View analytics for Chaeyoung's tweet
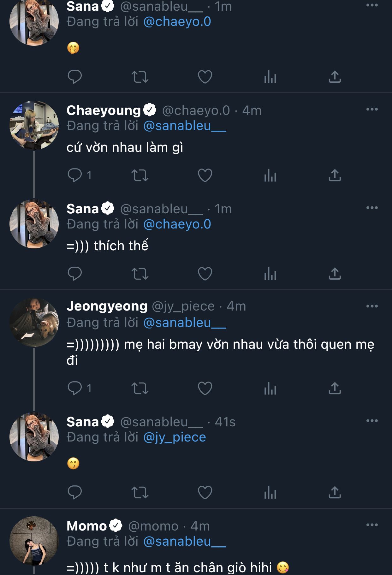This screenshot has height=575, width=392. tap(270, 175)
